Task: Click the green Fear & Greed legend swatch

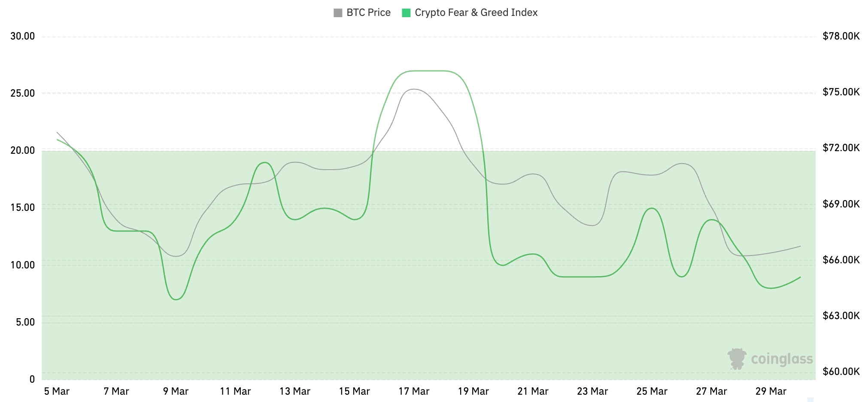Action: click(x=406, y=13)
